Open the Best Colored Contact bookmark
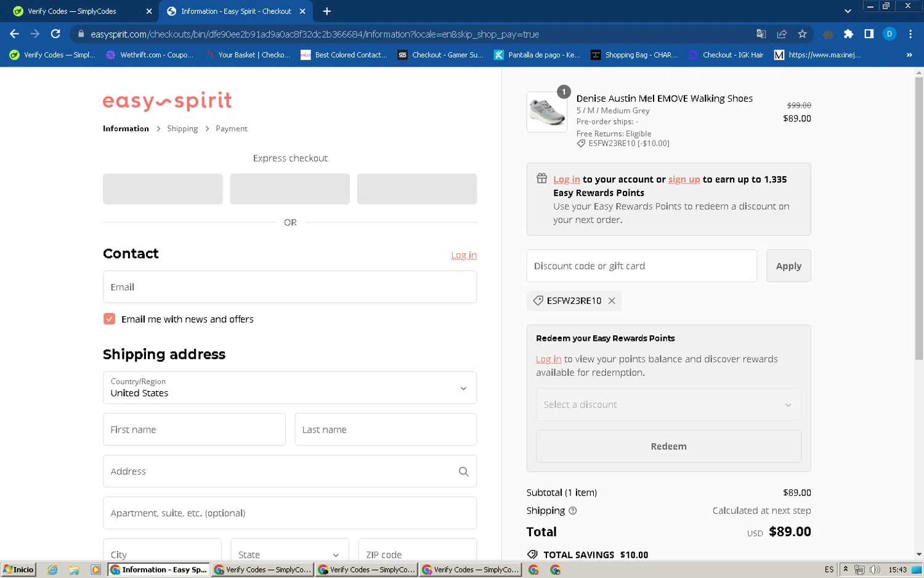The height and width of the screenshot is (578, 924). point(344,55)
